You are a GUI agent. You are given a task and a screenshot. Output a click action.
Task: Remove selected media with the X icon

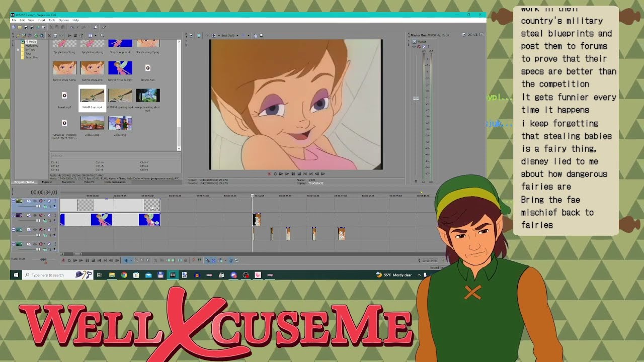(49, 36)
